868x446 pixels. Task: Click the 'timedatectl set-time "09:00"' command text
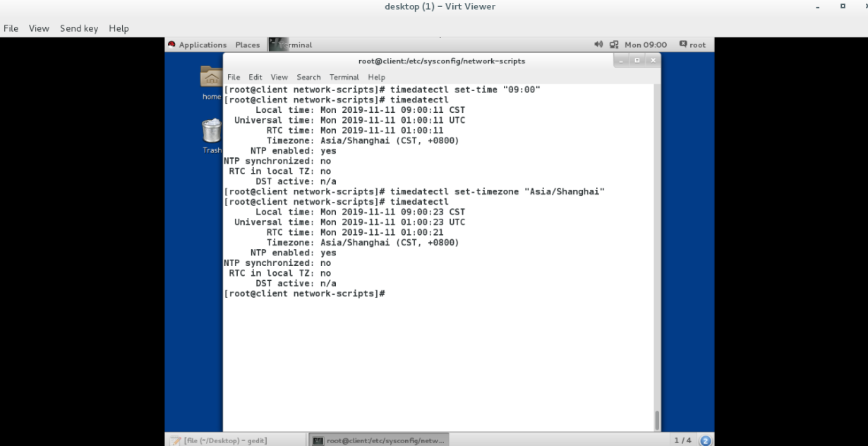(465, 90)
